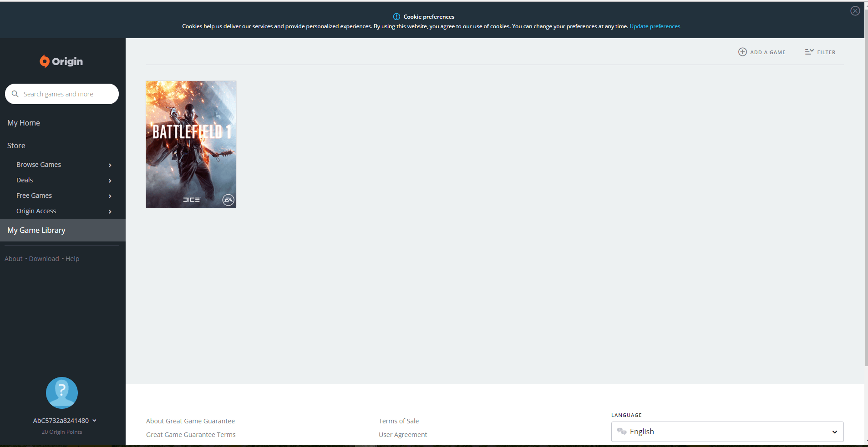Dismiss the cookie preferences banner

[x=855, y=11]
